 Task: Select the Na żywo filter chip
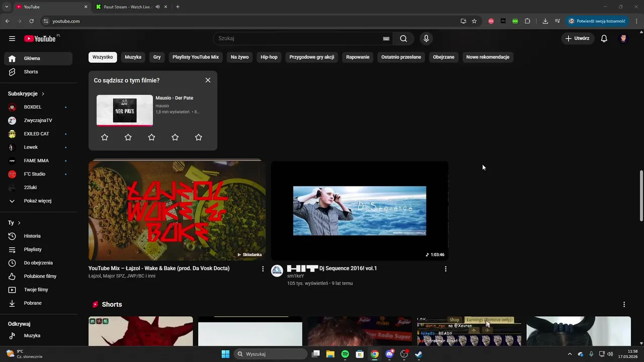tap(239, 57)
